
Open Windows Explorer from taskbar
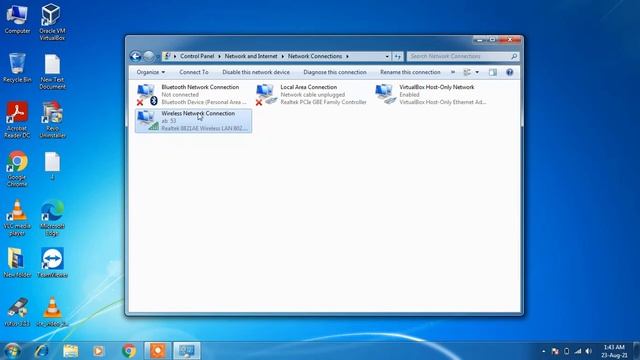pos(71,351)
